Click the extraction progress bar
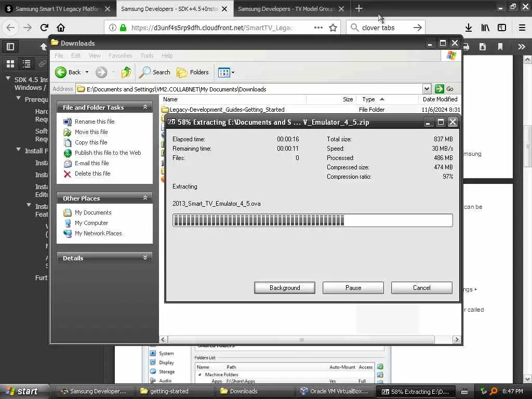This screenshot has height=399, width=532. point(312,220)
